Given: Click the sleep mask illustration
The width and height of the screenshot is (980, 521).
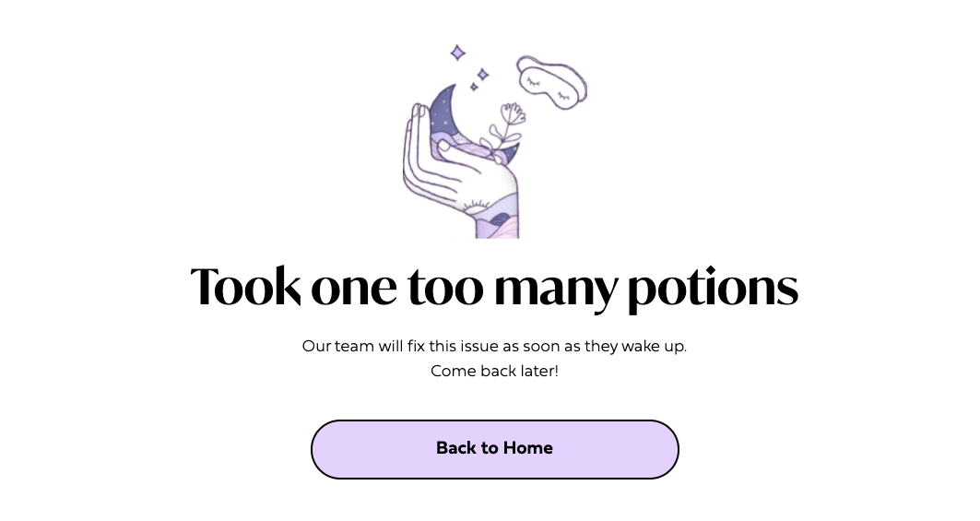Looking at the screenshot, I should pyautogui.click(x=551, y=83).
